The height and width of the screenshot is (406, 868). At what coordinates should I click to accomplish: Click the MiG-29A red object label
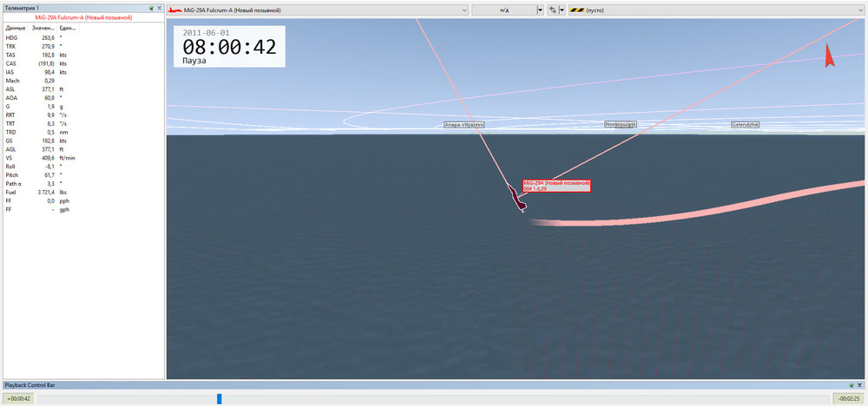[556, 186]
